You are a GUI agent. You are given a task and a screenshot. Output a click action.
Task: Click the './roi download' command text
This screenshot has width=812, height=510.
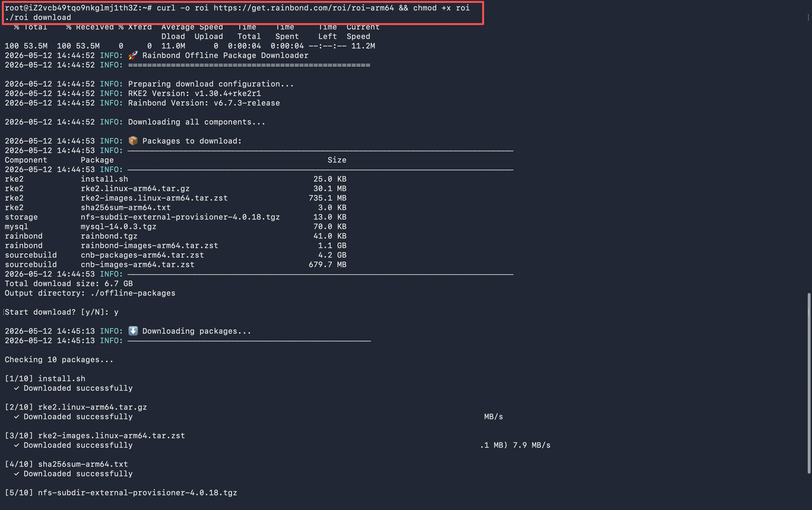pyautogui.click(x=38, y=18)
